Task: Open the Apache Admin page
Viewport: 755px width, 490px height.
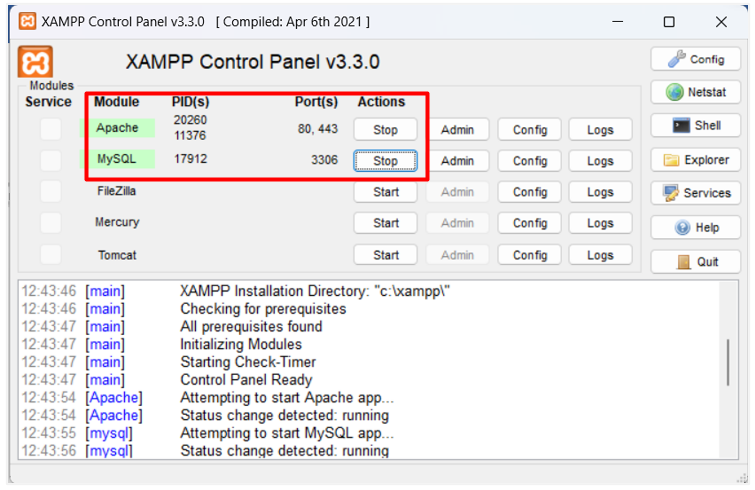Action: pyautogui.click(x=457, y=130)
